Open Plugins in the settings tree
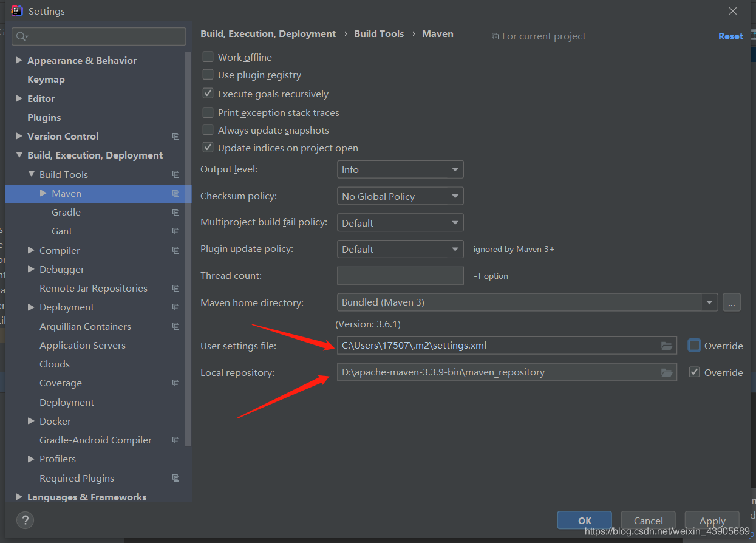Image resolution: width=756 pixels, height=543 pixels. [44, 117]
